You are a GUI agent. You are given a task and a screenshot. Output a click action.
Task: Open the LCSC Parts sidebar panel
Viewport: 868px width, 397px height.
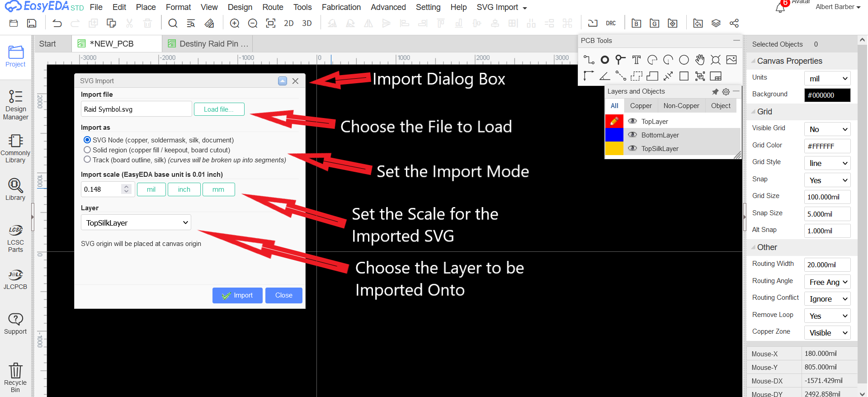pyautogui.click(x=15, y=239)
